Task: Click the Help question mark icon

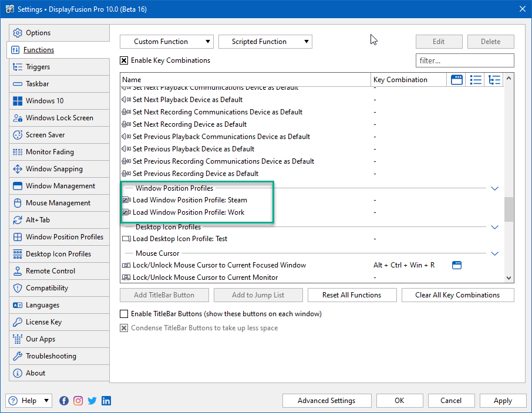Action: pos(13,401)
